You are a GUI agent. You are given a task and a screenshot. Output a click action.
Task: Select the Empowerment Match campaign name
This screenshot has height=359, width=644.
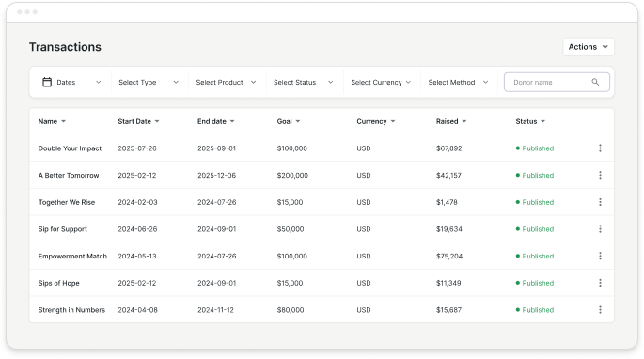[72, 256]
